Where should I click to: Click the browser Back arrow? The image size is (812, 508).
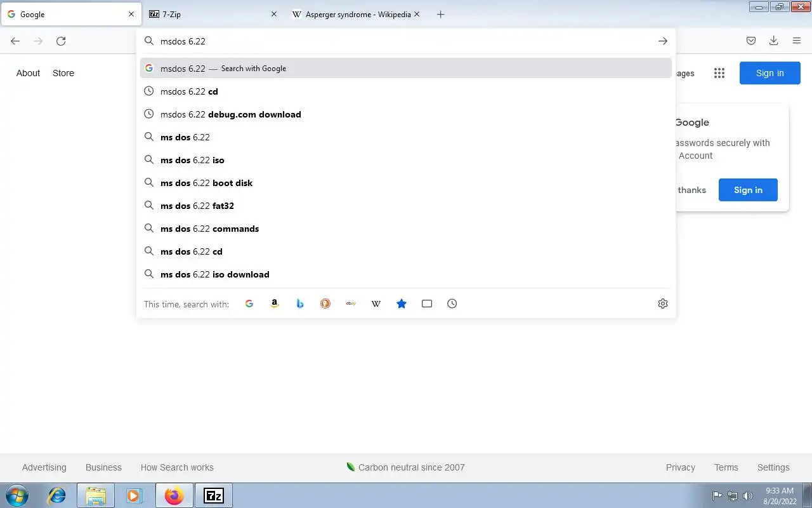click(x=15, y=41)
